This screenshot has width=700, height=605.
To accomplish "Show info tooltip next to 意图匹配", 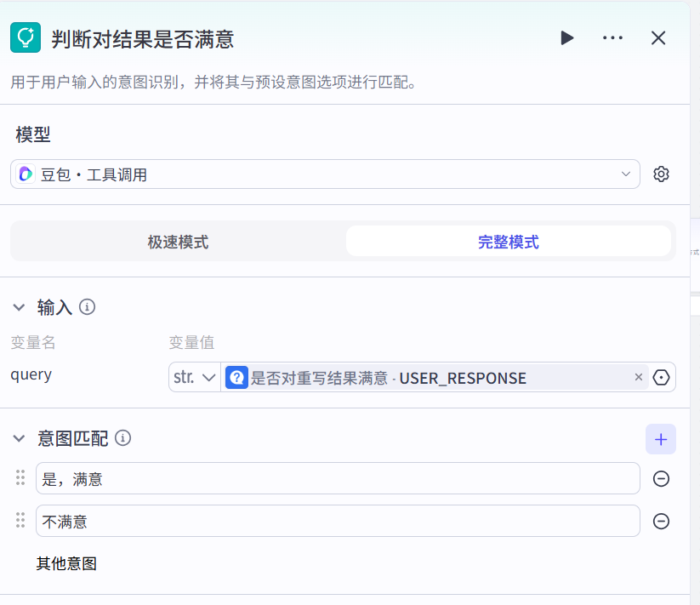I will tap(122, 439).
